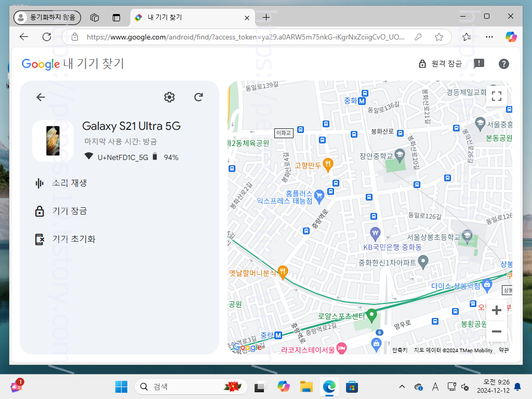Click the 고향만두 restaurant marker
This screenshot has width=532, height=399.
pyautogui.click(x=328, y=165)
